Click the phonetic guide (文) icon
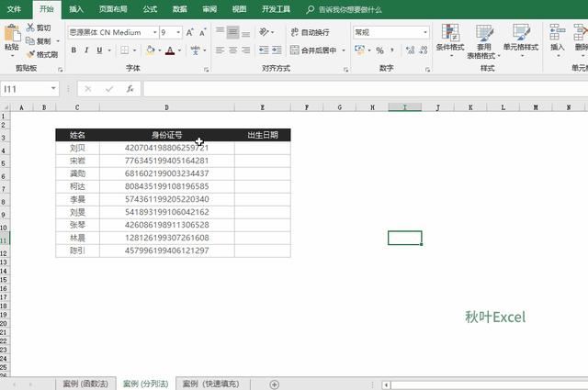The image size is (588, 390). 195,50
